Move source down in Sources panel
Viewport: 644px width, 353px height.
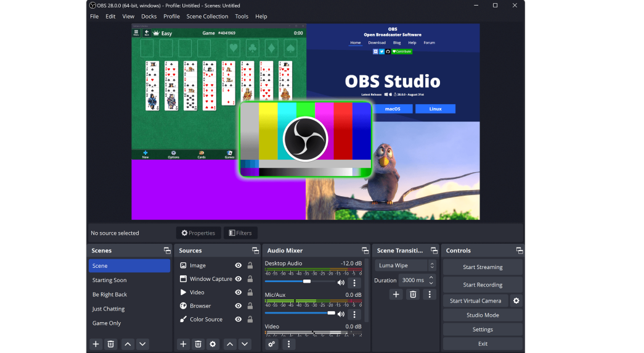[x=245, y=344]
